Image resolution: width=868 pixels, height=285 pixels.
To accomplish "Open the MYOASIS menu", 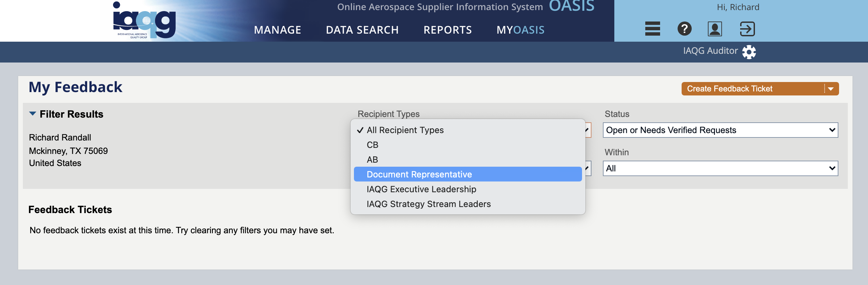I will click(x=520, y=30).
